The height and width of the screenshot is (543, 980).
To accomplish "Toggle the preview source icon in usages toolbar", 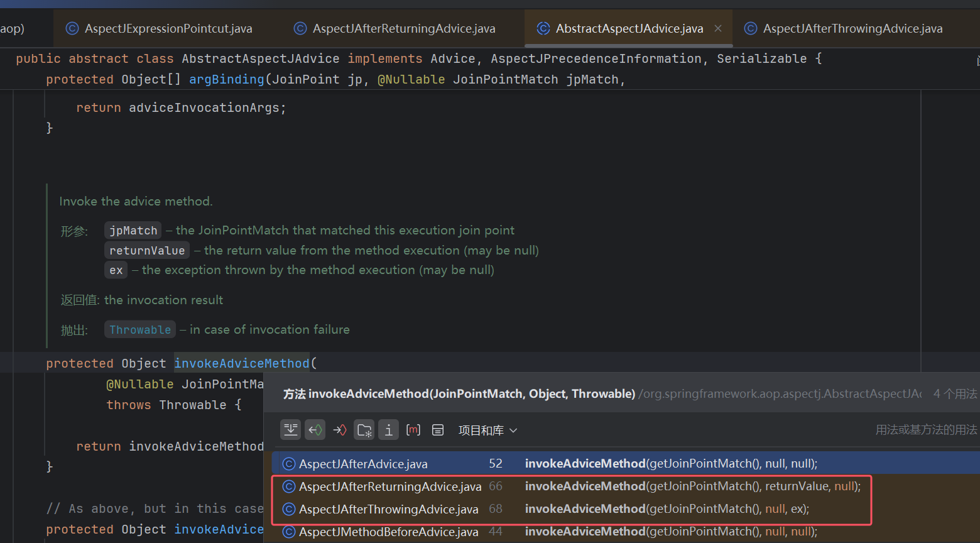I will pyautogui.click(x=291, y=430).
